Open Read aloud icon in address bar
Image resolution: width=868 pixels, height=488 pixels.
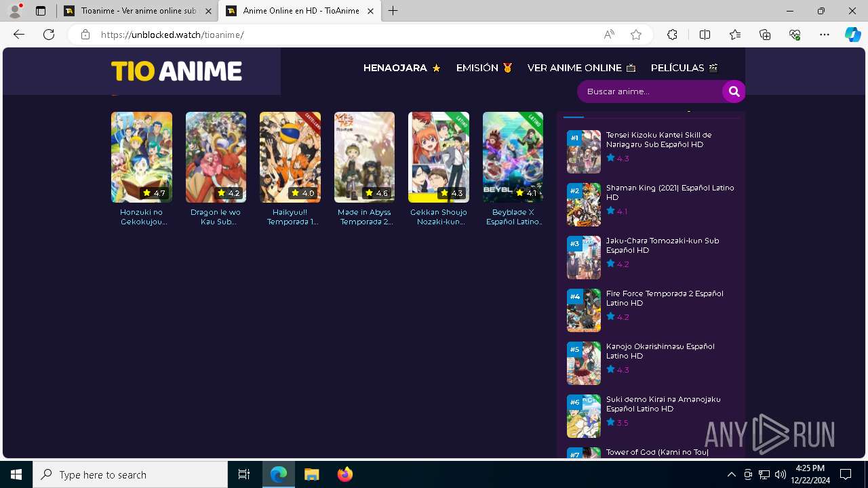tap(609, 35)
